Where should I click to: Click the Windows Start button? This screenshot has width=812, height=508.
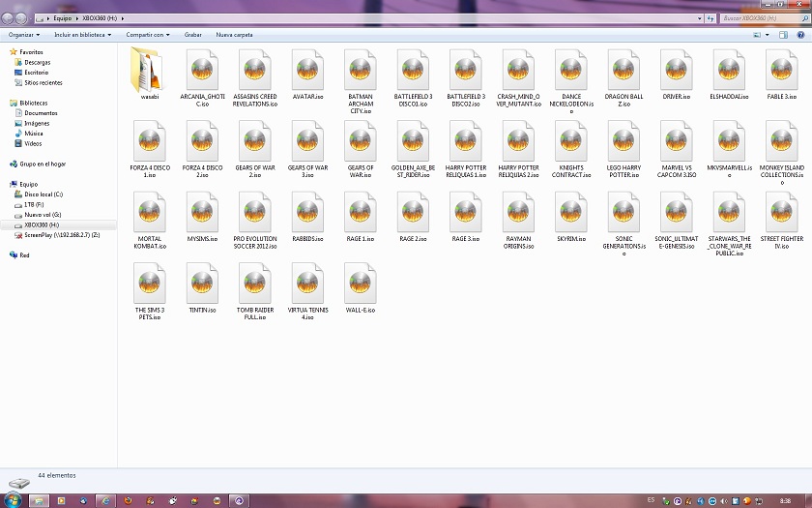(12, 500)
